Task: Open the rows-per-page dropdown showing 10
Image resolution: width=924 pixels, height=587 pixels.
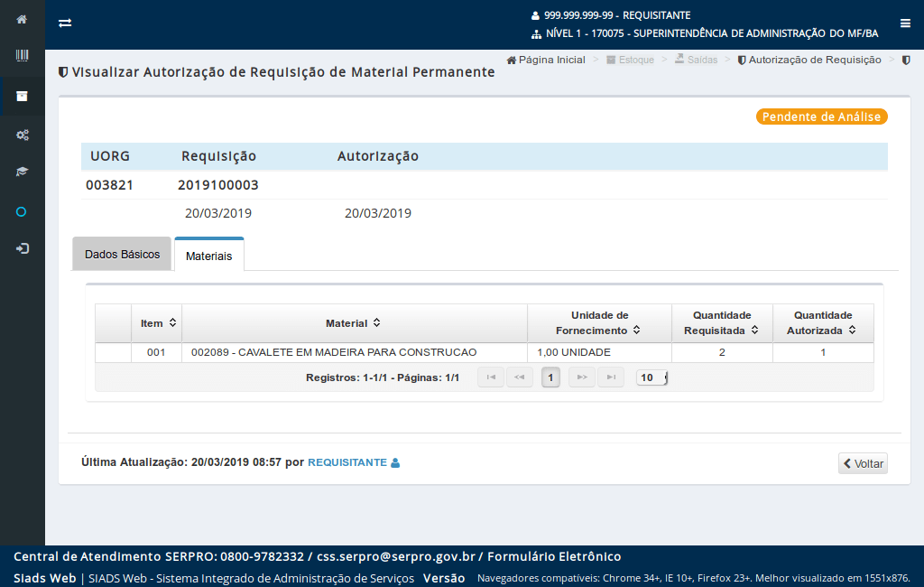Action: [x=651, y=377]
